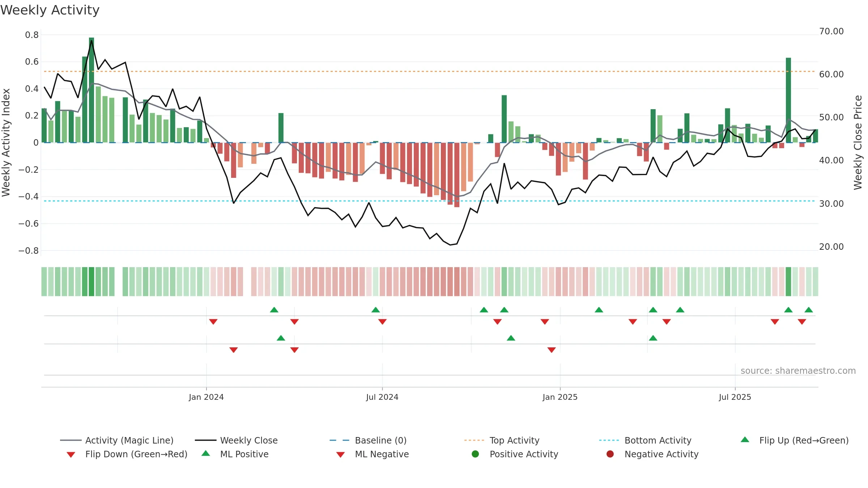Toggle the ML Positive legend entry
Viewport: 868px width, 488px height.
[x=235, y=454]
